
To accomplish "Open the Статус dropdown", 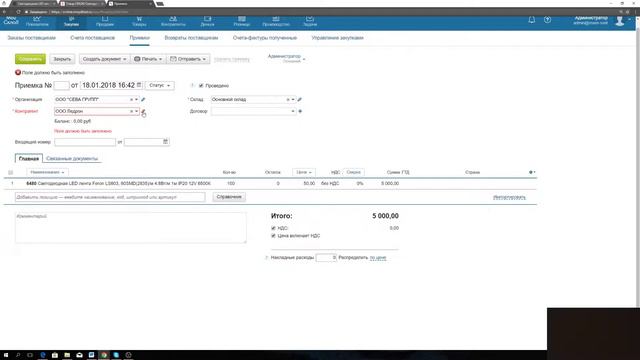I will [160, 85].
